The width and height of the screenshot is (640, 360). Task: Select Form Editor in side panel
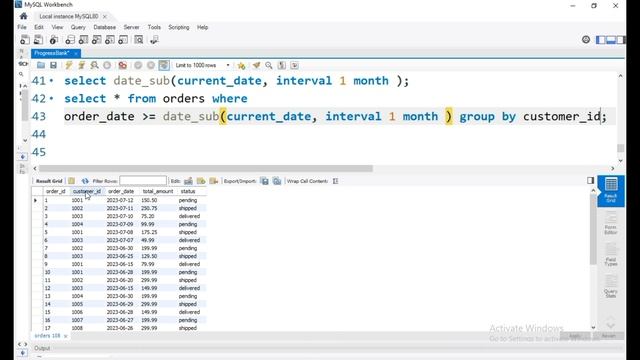[x=611, y=223]
